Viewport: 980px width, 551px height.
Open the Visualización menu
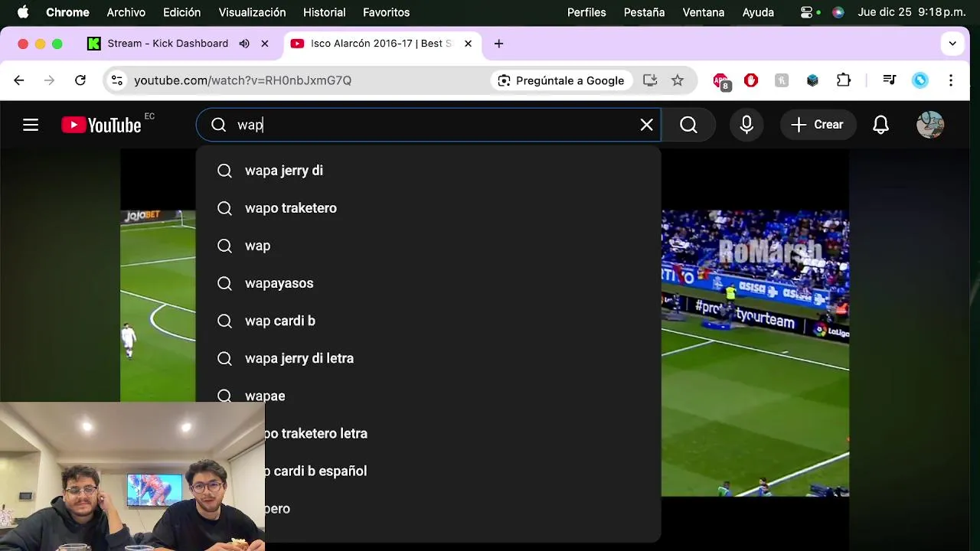(252, 12)
